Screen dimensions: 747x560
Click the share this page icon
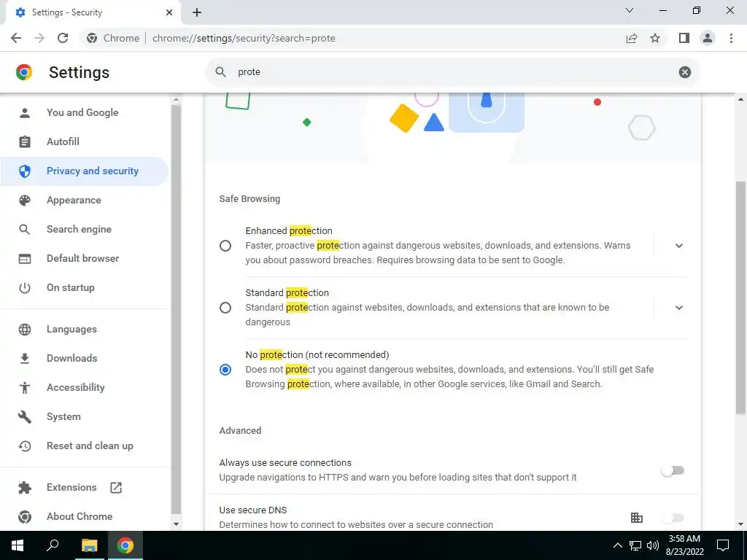tap(632, 38)
